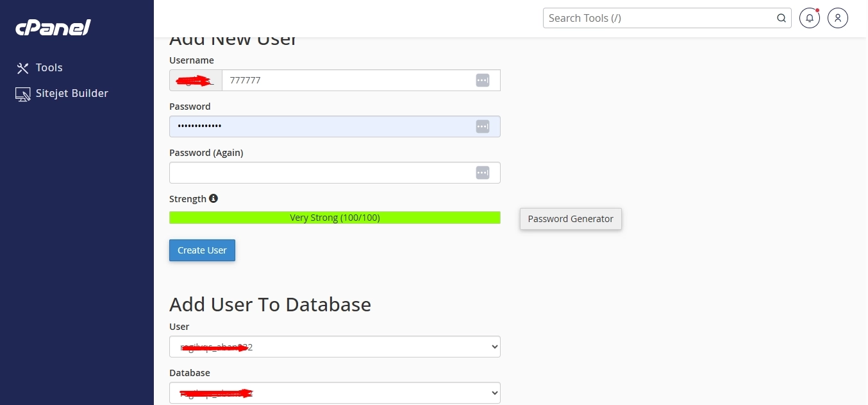Image resolution: width=868 pixels, height=405 pixels.
Task: Click the search magnifier icon
Action: pos(781,18)
